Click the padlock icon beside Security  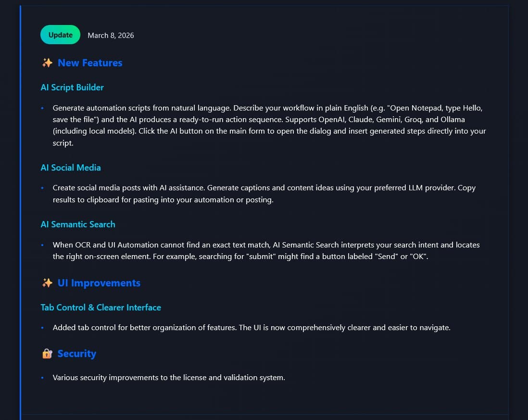click(47, 354)
